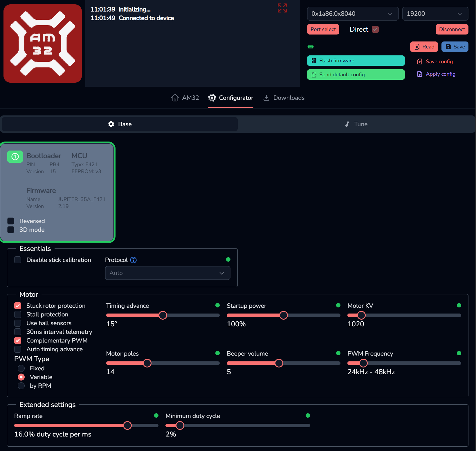Viewport: 476px width, 451px height.
Task: Select the by RPM PWM type radio
Action: coord(21,386)
